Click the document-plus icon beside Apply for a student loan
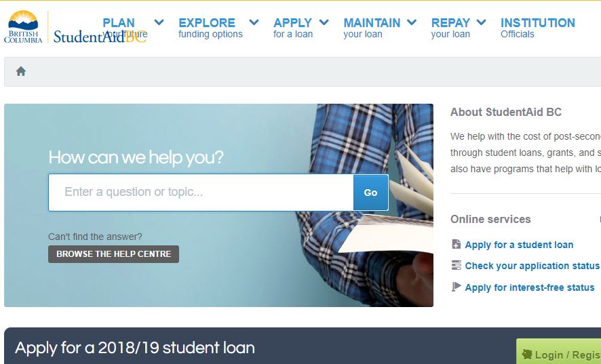Viewport: 601px width, 364px height. 456,244
